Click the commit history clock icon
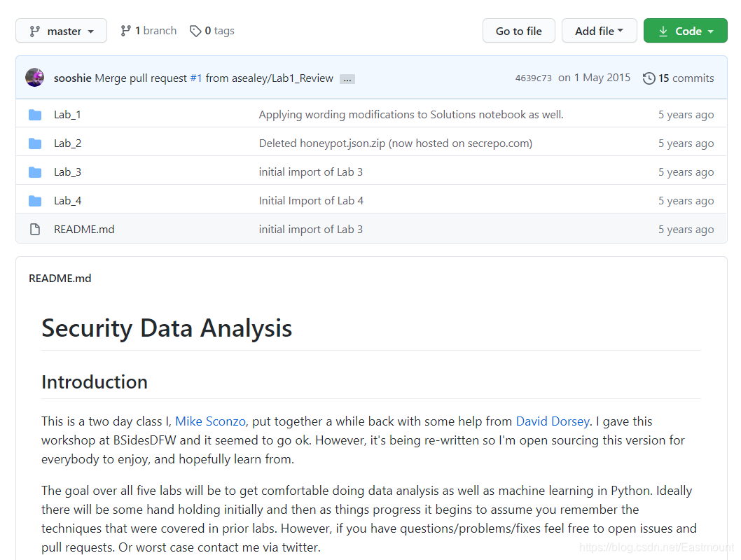The height and width of the screenshot is (560, 741). 649,78
